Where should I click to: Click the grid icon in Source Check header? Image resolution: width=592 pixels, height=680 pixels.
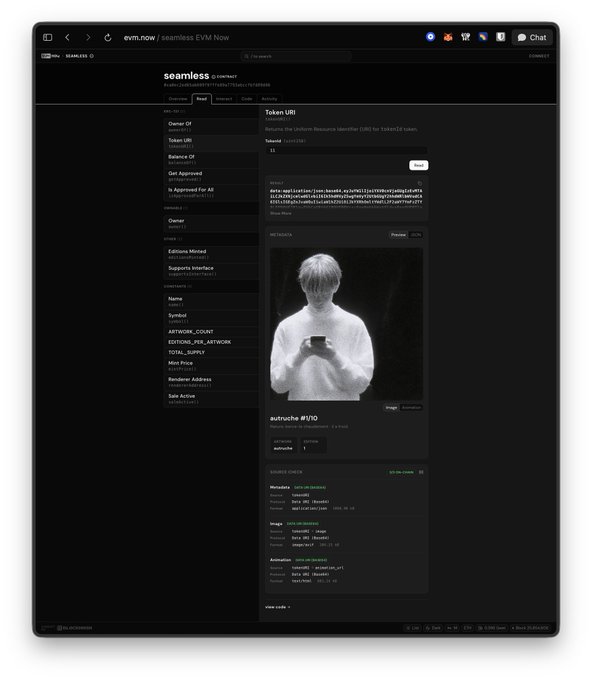(x=421, y=472)
